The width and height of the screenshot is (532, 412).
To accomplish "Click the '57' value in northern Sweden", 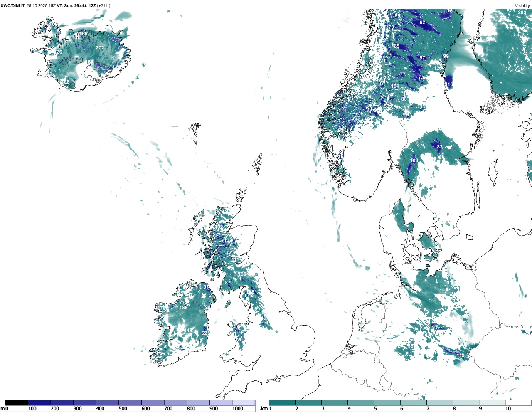I will 422,58.
